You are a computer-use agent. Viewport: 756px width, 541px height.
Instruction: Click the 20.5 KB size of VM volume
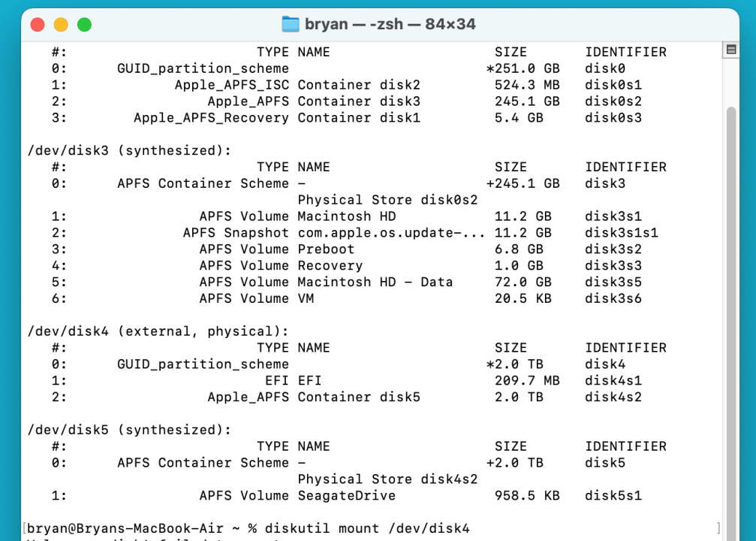pos(523,298)
